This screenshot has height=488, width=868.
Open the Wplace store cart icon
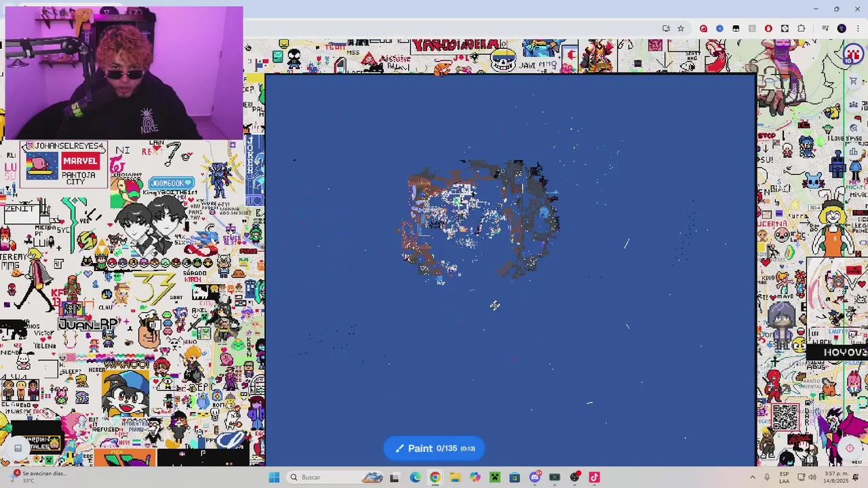853,81
